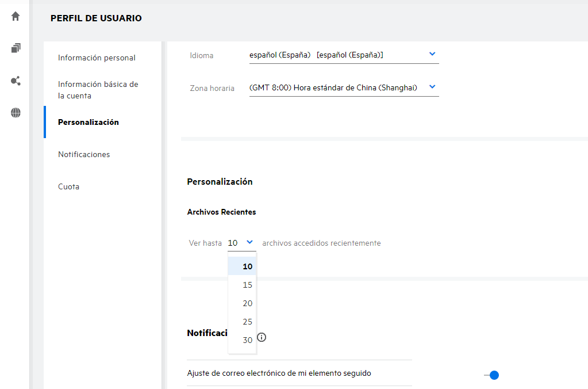Go to Información básica de la cuenta
The width and height of the screenshot is (588, 389).
click(x=98, y=90)
